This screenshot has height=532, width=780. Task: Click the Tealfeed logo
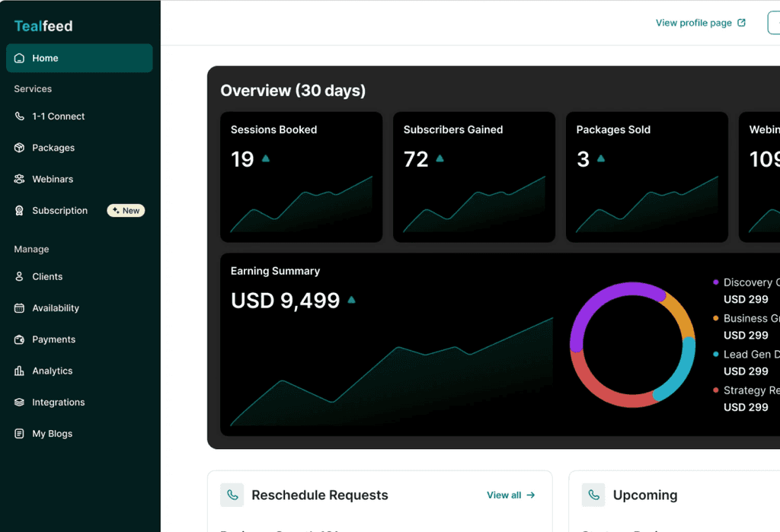(43, 26)
